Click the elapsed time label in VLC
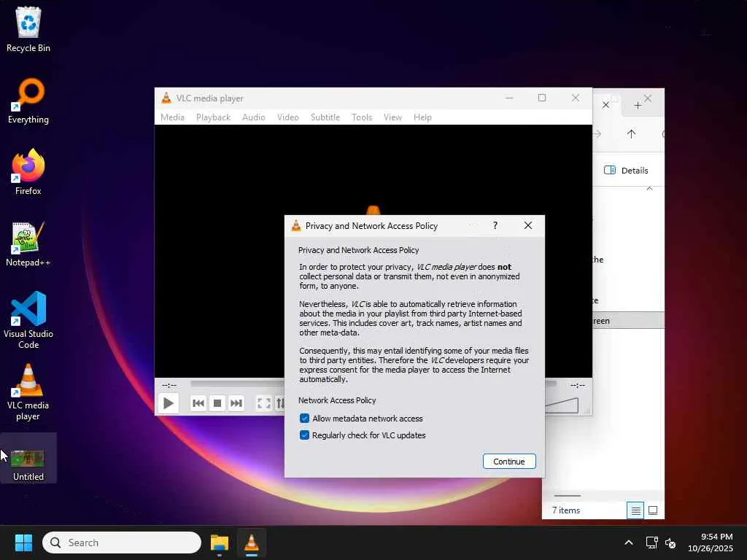Screen dimensions: 747x560 click(x=169, y=385)
